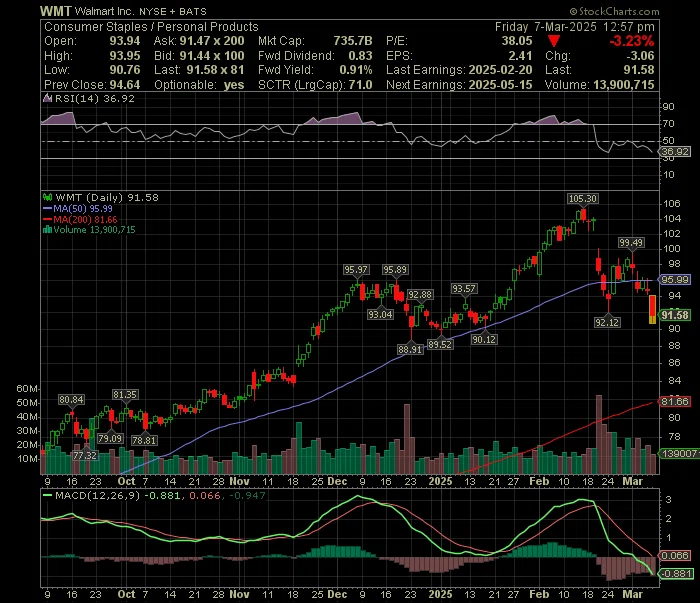Click the 99.49 price callout
Viewport: 700px width, 603px height.
point(631,242)
